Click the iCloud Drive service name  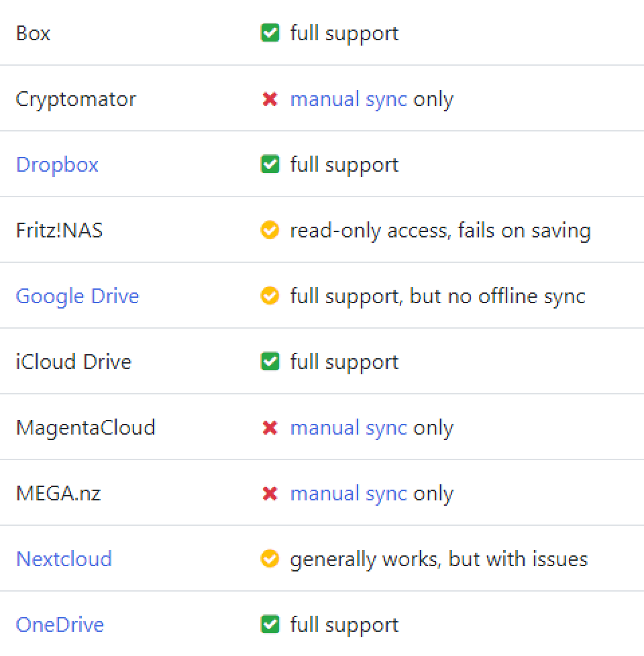click(x=74, y=362)
